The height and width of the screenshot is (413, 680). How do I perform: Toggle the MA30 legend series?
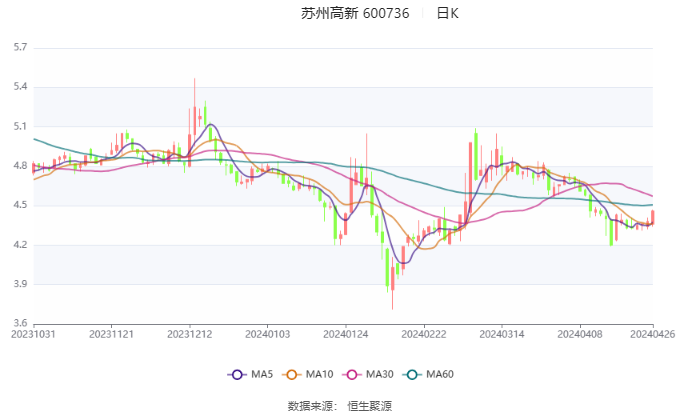[x=368, y=374]
